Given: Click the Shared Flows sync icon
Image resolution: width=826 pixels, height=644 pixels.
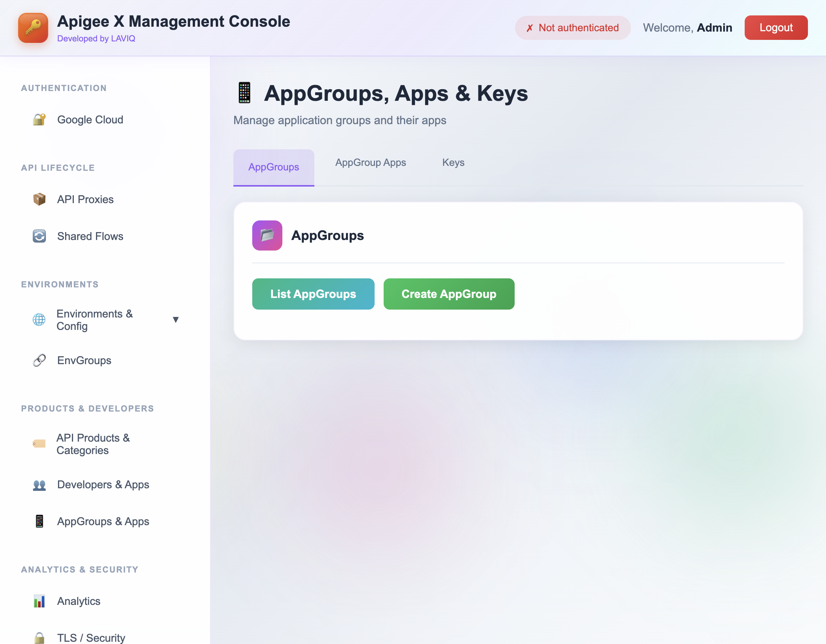Looking at the screenshot, I should click(x=39, y=236).
